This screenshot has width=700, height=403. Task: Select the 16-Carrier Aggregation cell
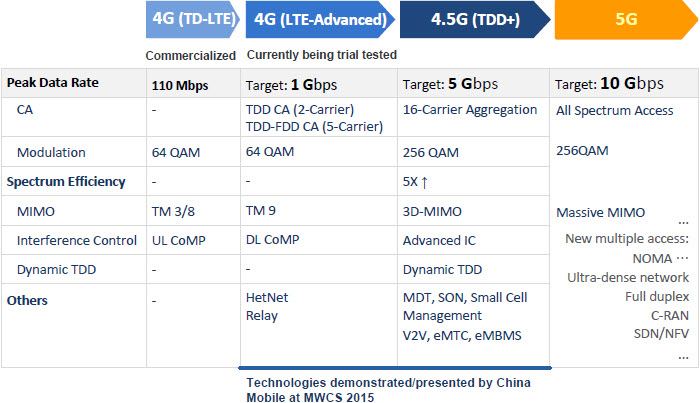[470, 110]
